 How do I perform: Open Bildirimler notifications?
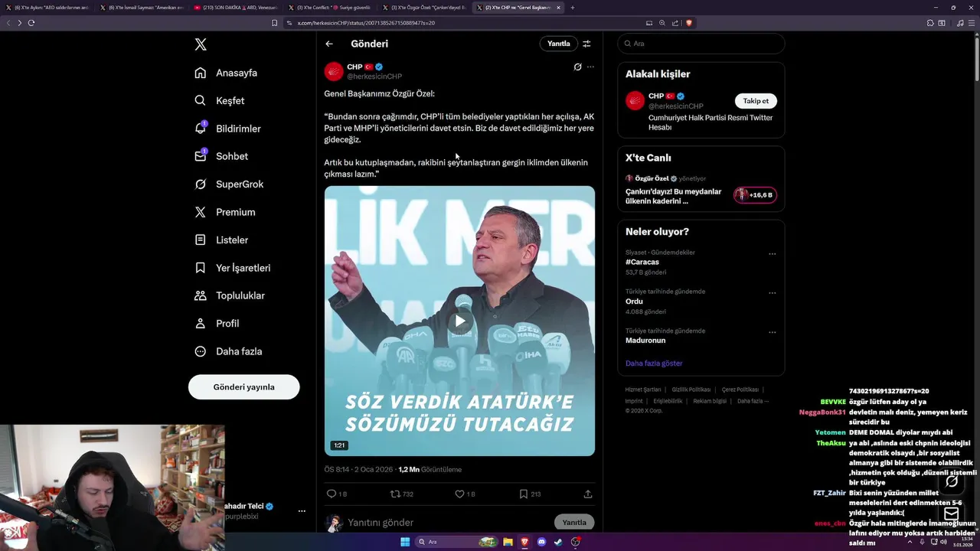(x=227, y=129)
